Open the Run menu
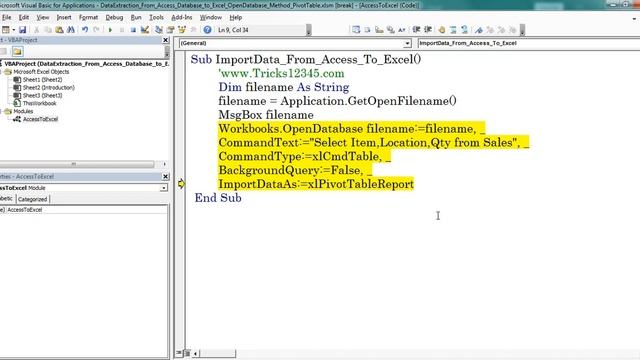This screenshot has height=360, width=640. coord(136,18)
